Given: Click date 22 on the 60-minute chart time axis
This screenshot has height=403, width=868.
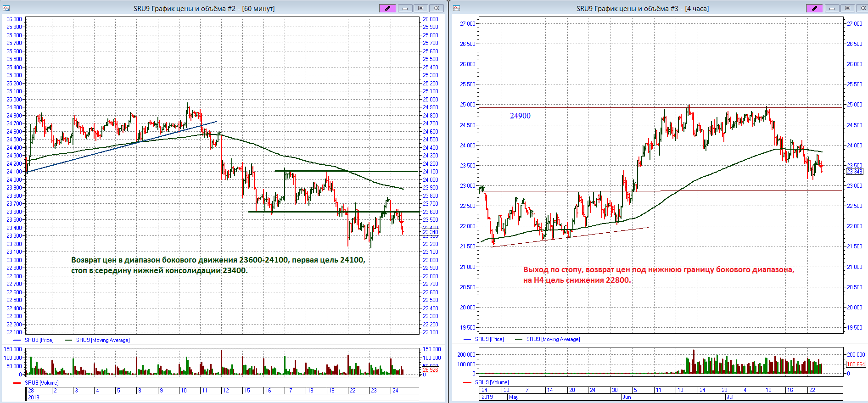Looking at the screenshot, I should tap(353, 391).
